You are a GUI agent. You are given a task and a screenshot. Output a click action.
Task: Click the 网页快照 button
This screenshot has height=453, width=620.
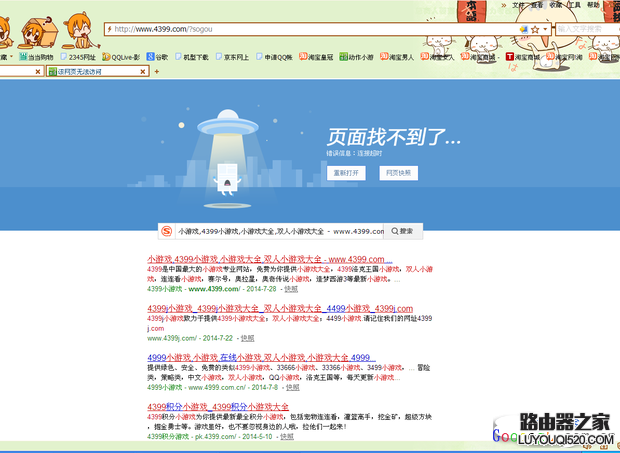[x=398, y=173]
